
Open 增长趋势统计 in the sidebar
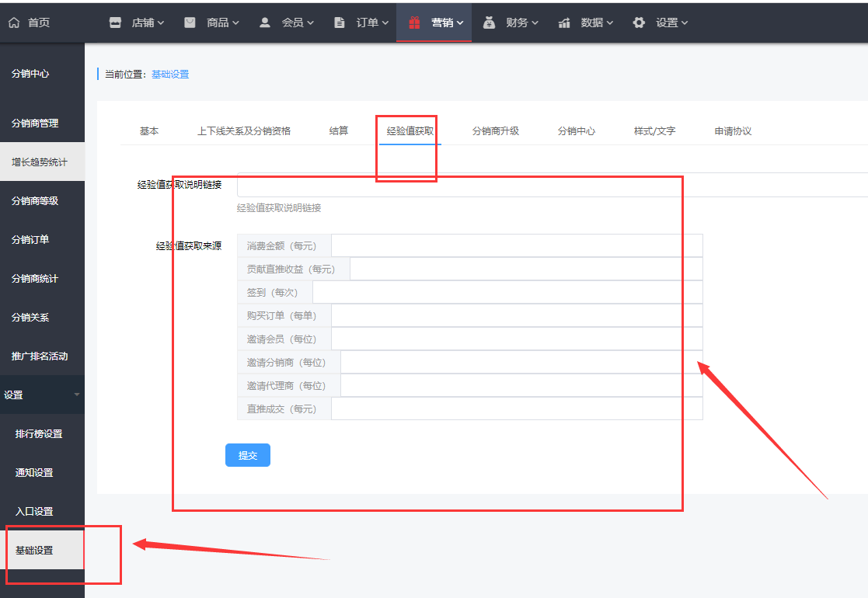(x=40, y=162)
